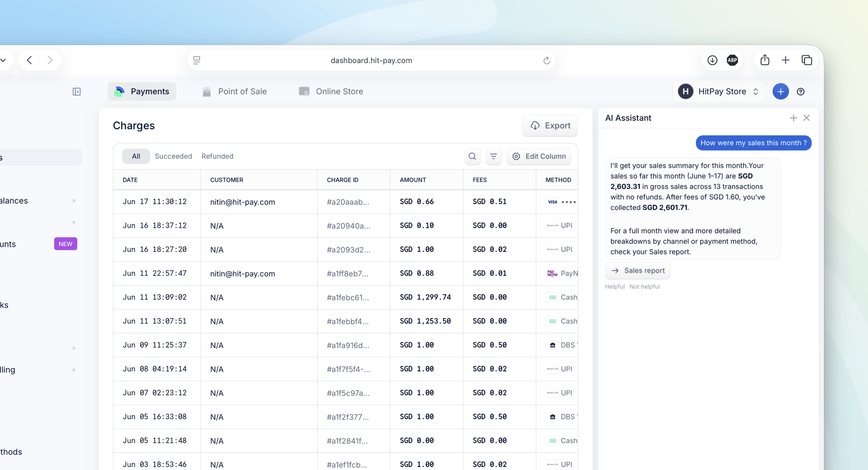This screenshot has height=470, width=868.
Task: Click the DATE column header
Action: [x=130, y=180]
